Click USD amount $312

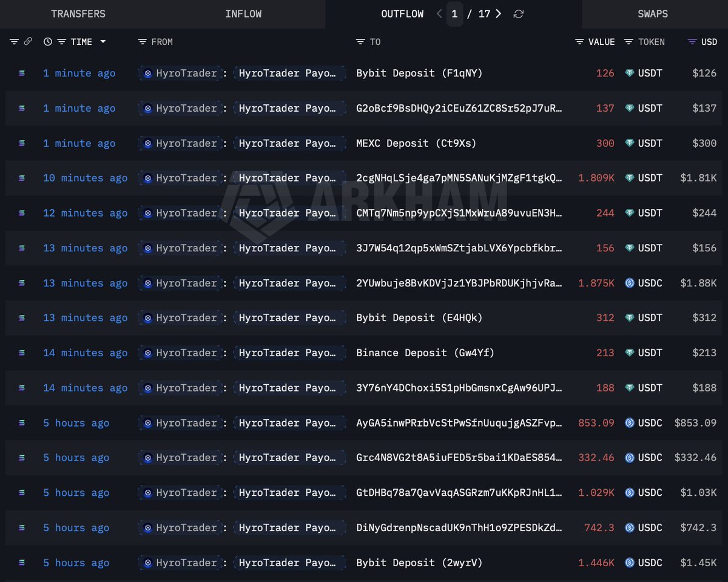(x=704, y=318)
